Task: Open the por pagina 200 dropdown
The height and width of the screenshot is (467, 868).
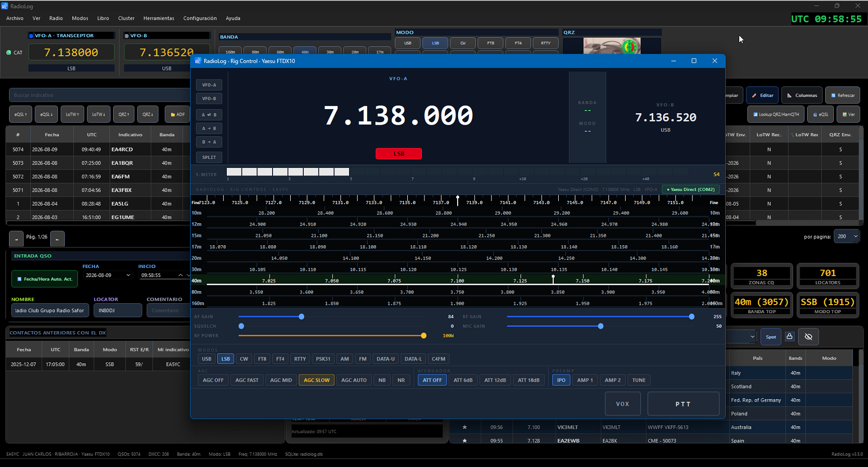Action: click(846, 236)
